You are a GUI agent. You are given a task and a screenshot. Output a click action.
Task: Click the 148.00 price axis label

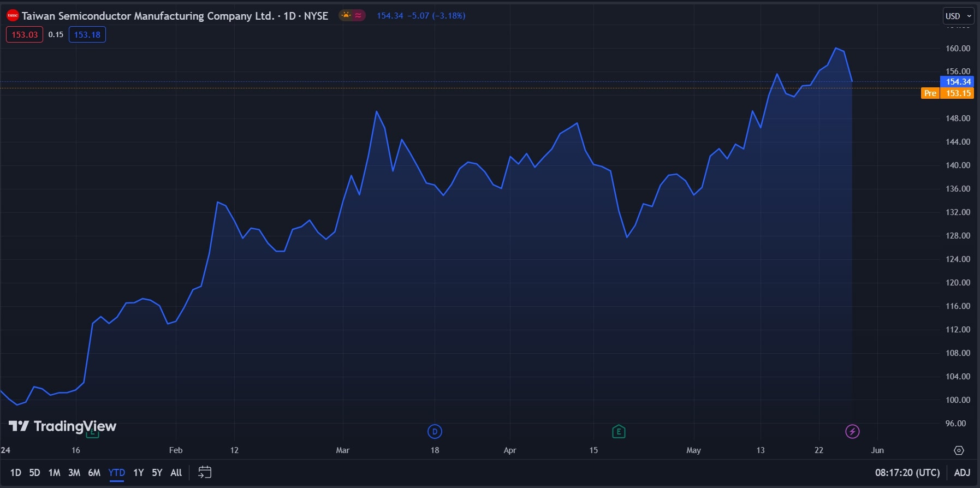click(x=958, y=118)
